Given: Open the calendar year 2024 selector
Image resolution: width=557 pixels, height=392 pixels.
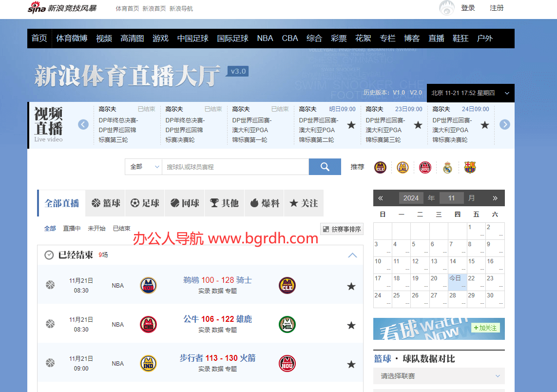Looking at the screenshot, I should (x=411, y=198).
